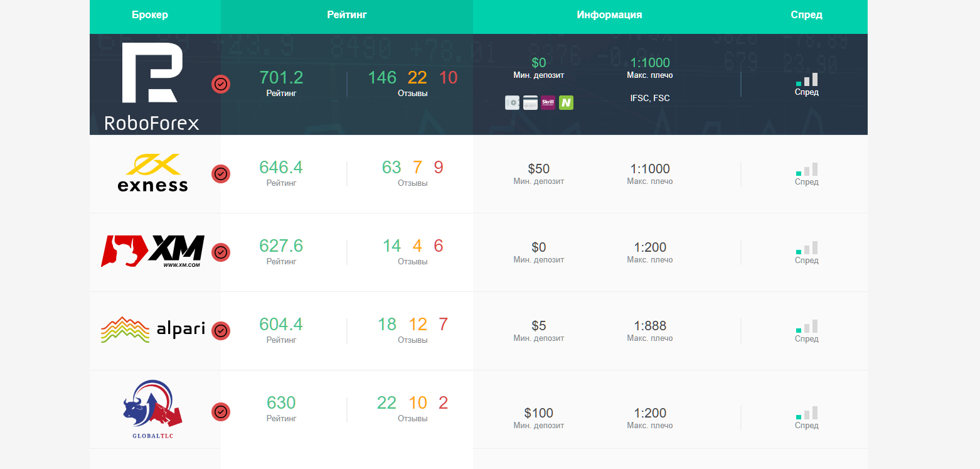Click XM rating 627.6
The image size is (980, 469).
(x=281, y=246)
